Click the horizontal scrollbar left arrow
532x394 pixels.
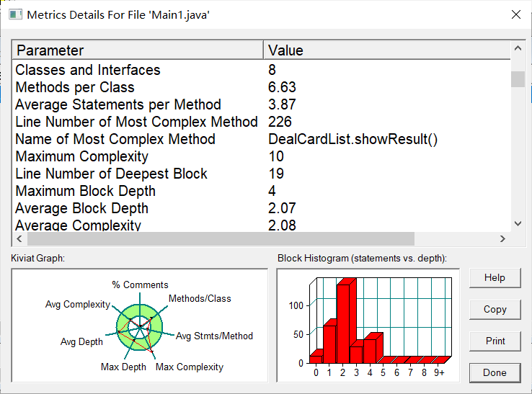[19, 238]
